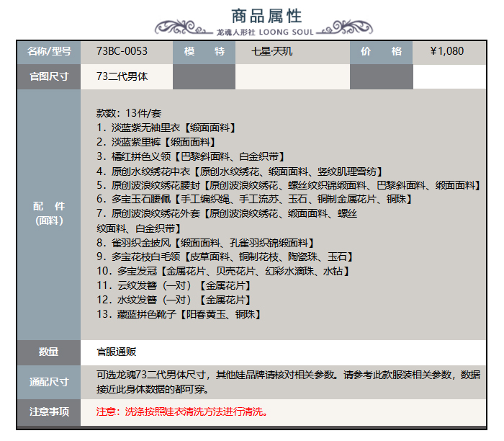Click item 6 多宝玉石腰佩

pos(254,199)
